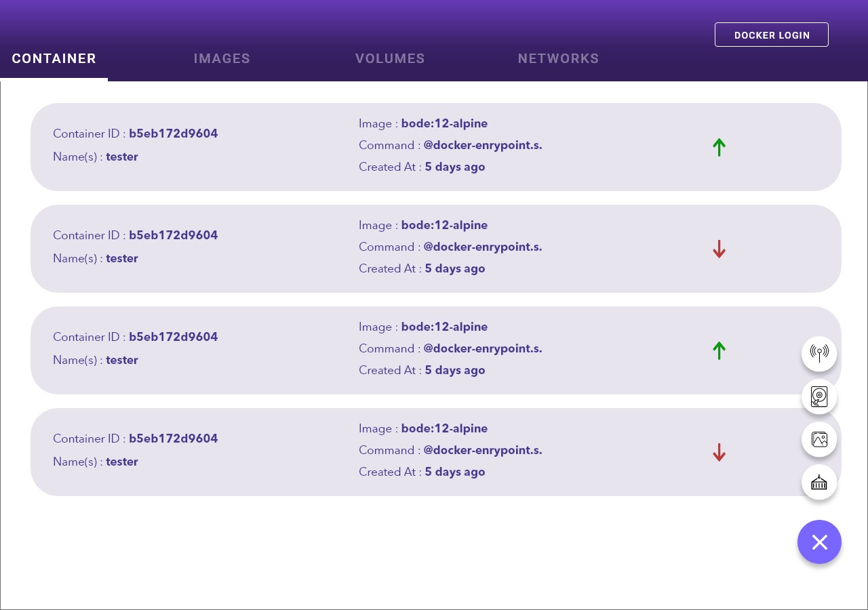Select the Container tab

[x=54, y=59]
